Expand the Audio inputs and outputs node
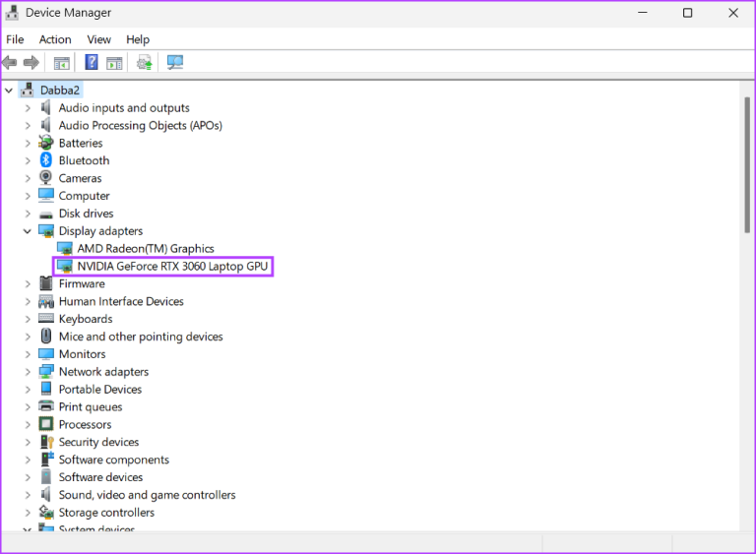Screen dimensions: 756x554 pyautogui.click(x=28, y=108)
